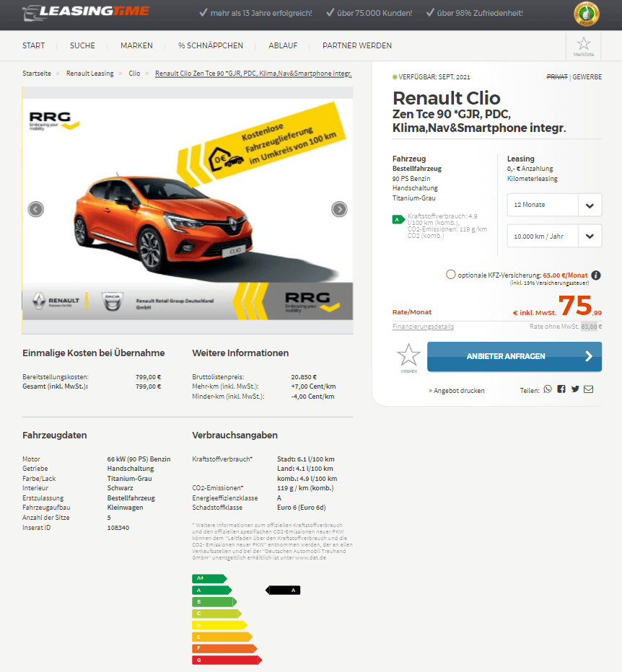Viewport: 622px width, 672px height.
Task: Click the ANBIETER ANFRAGEN button
Action: 514,357
